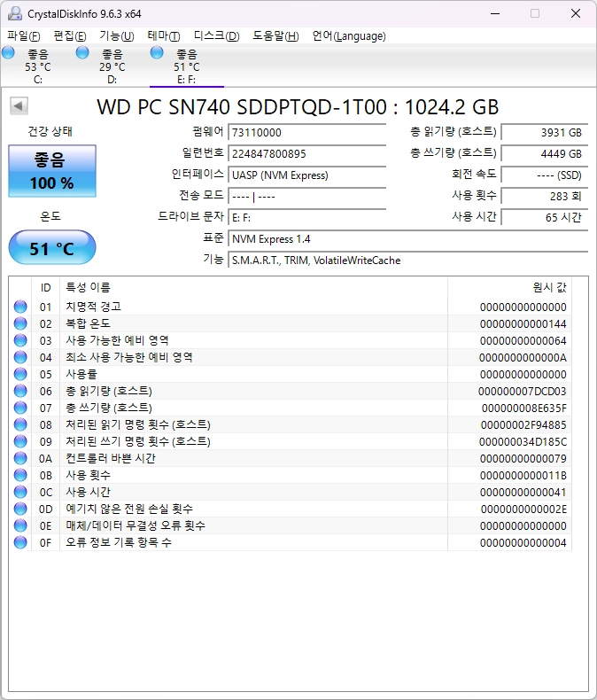Click the 건강 상태 label
Screen dimensions: 597x700
pyautogui.click(x=50, y=131)
